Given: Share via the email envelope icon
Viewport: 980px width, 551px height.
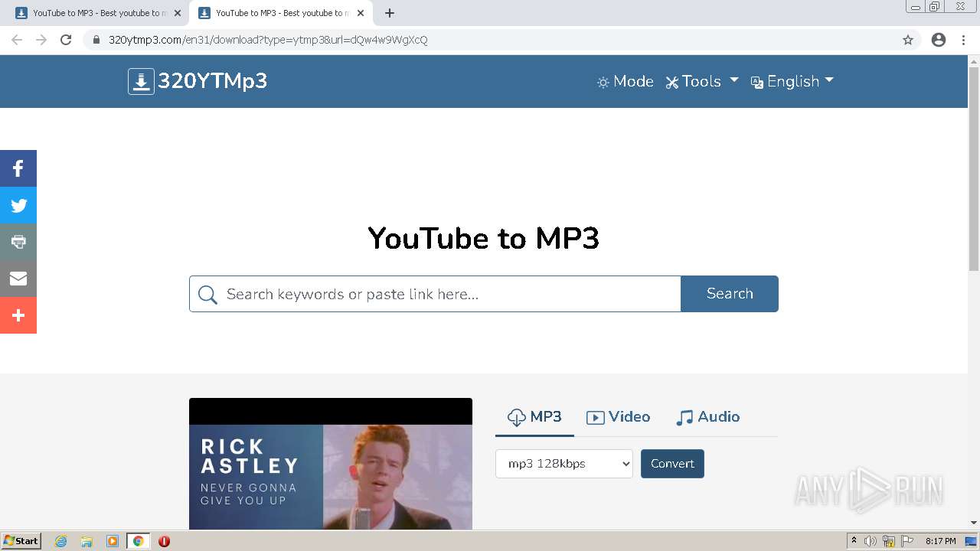Looking at the screenshot, I should point(18,279).
